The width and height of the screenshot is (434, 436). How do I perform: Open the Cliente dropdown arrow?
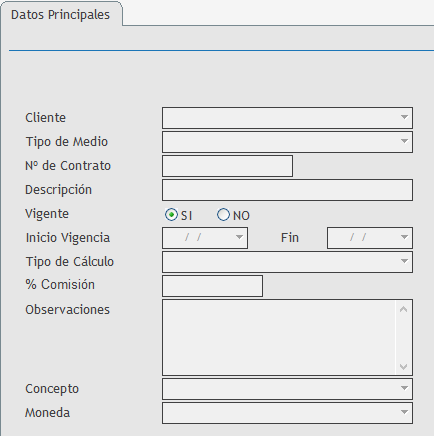pos(404,118)
